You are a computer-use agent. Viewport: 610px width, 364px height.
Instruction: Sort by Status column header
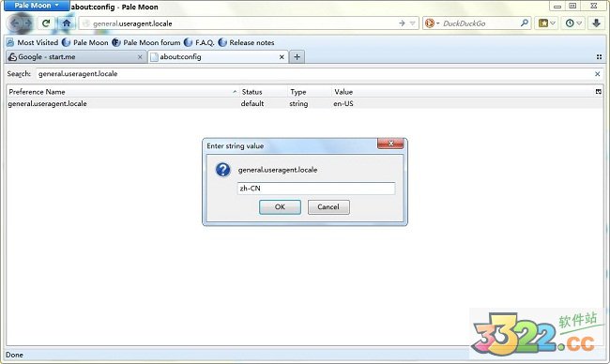[263, 92]
